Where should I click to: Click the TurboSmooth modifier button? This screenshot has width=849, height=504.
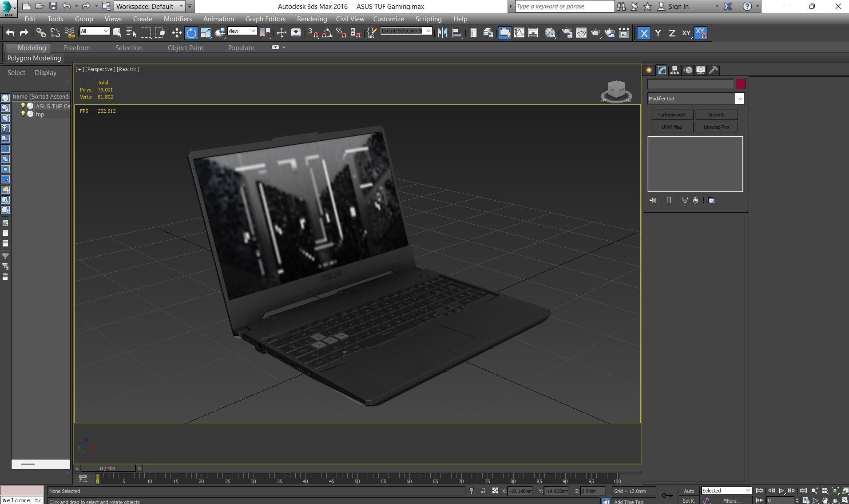coord(672,115)
